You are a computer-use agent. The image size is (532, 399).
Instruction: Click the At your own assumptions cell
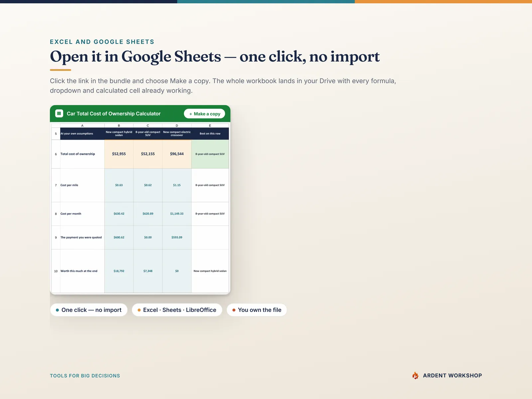(x=82, y=134)
